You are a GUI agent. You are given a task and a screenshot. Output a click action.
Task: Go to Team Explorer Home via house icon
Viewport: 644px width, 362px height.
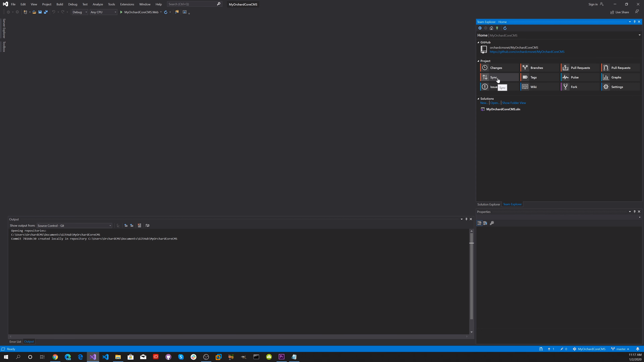(x=491, y=28)
